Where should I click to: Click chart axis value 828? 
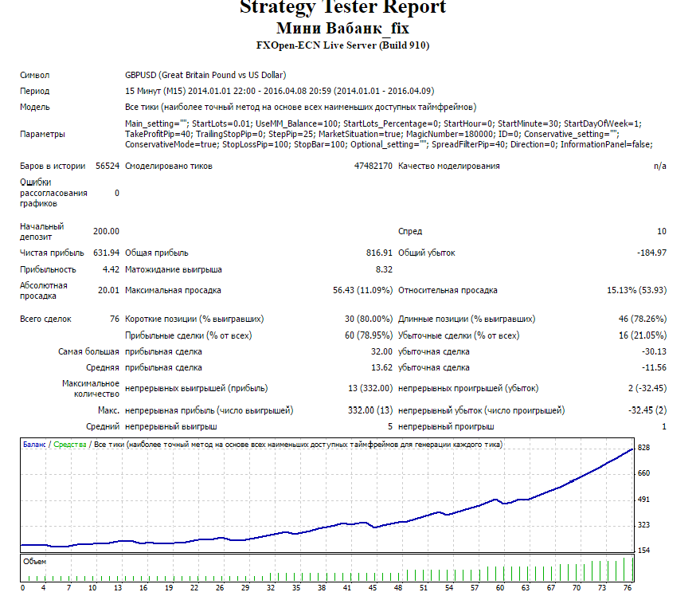643,448
